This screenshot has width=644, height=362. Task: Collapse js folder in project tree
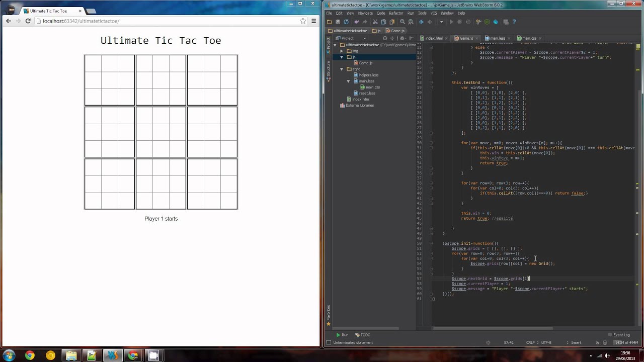pyautogui.click(x=342, y=57)
